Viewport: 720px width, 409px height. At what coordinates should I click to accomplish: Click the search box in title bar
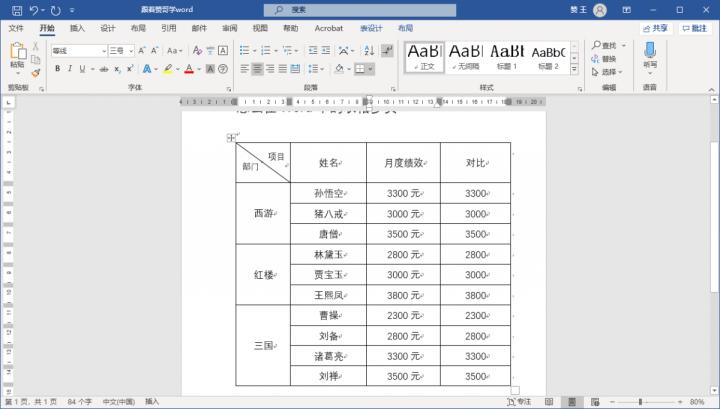360,10
